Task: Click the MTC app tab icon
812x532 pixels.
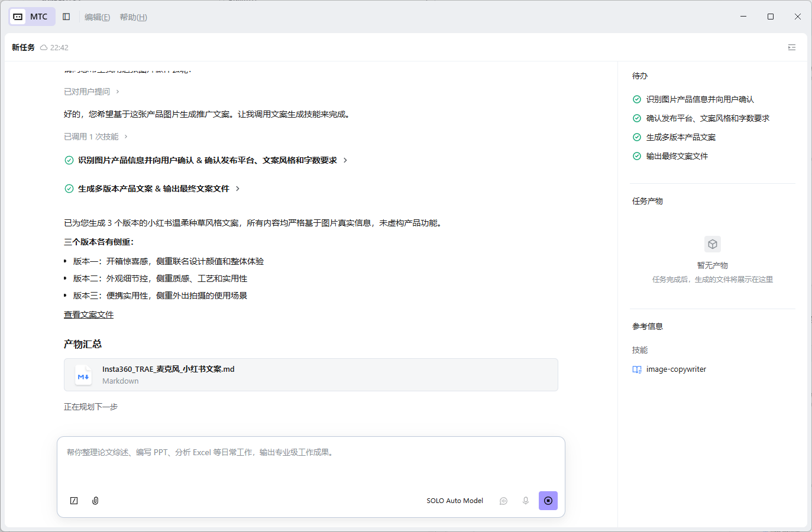Action: [18, 17]
